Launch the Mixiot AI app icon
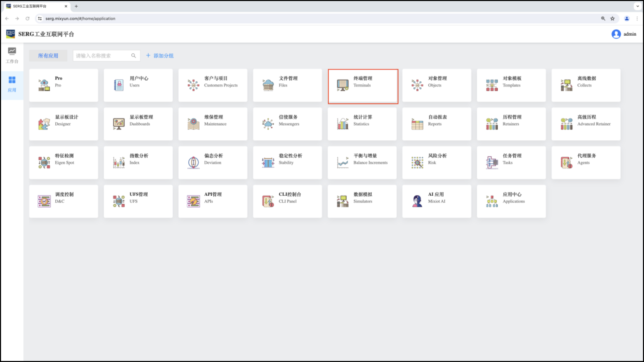 tap(417, 201)
